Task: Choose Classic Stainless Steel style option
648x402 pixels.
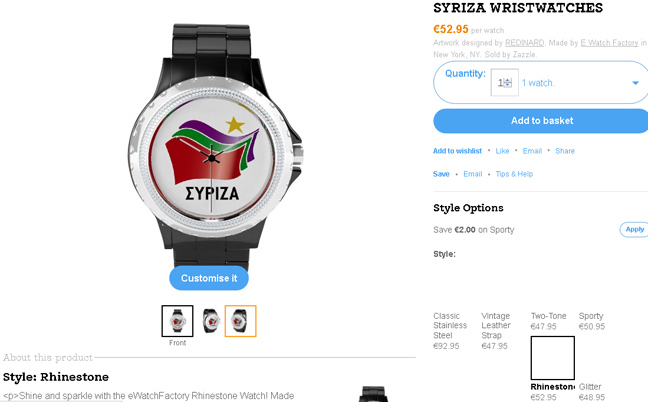Action: pyautogui.click(x=450, y=331)
